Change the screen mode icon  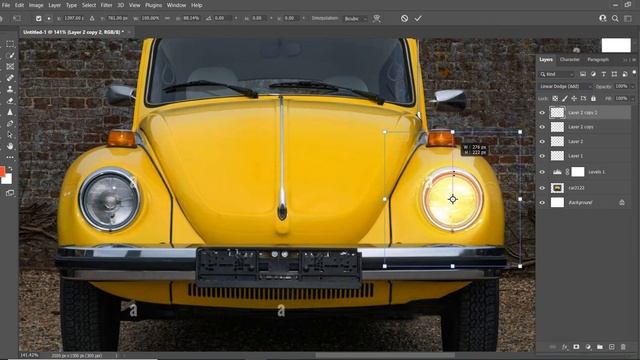(10, 193)
